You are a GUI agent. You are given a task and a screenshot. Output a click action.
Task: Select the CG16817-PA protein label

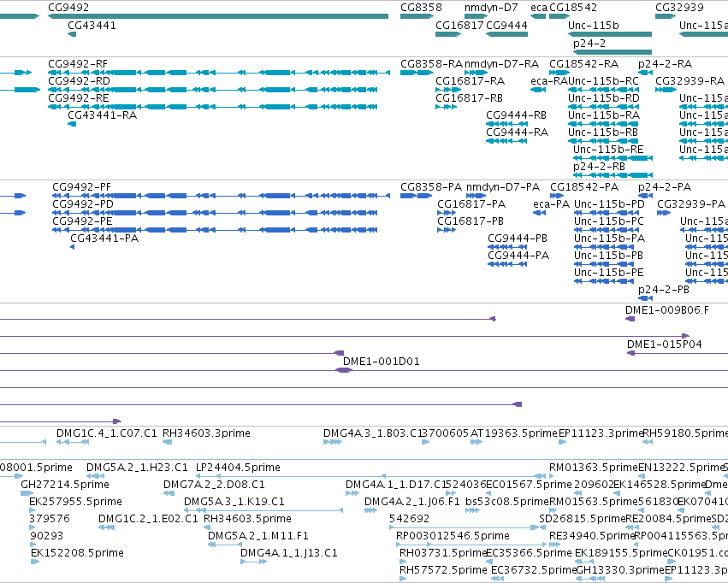471,204
